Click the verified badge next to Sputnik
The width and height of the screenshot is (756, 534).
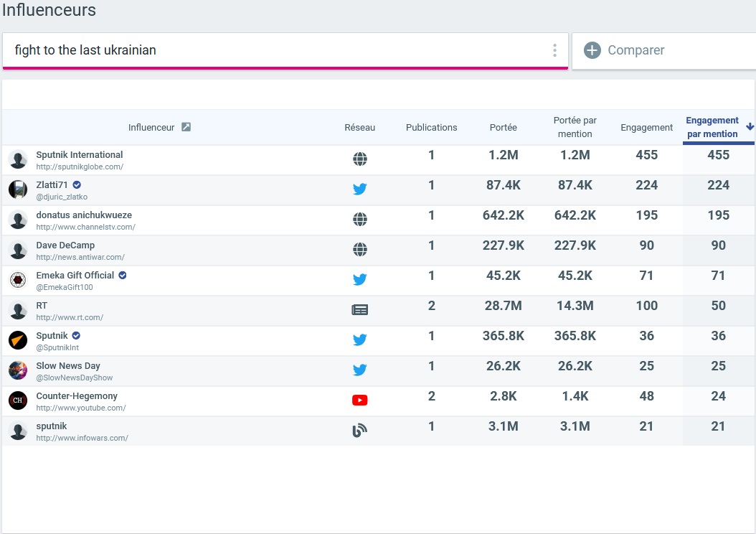[76, 335]
